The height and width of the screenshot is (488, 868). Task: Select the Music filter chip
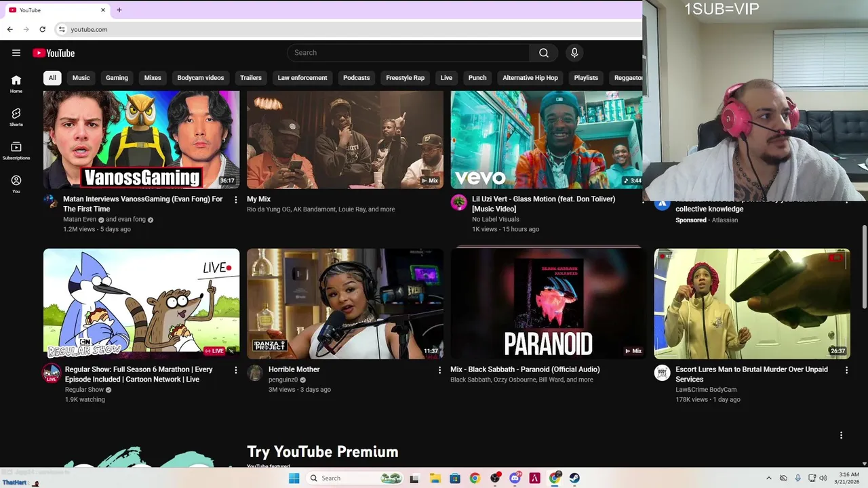pos(81,78)
